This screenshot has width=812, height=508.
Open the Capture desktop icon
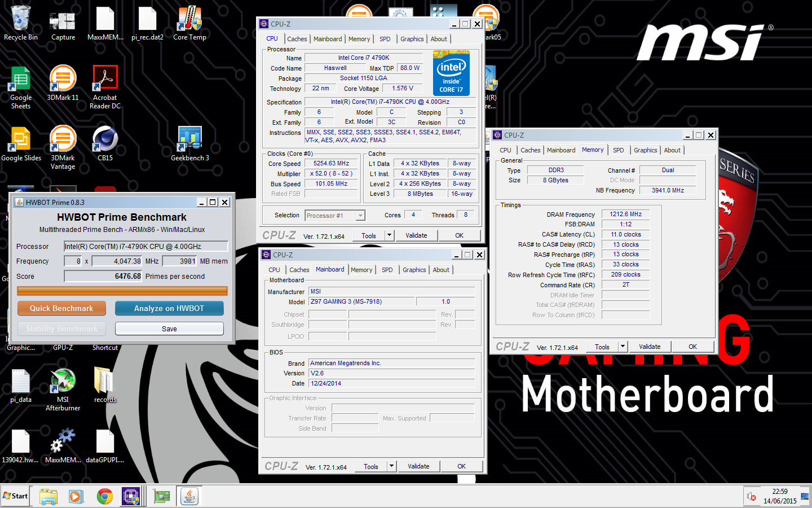[63, 23]
